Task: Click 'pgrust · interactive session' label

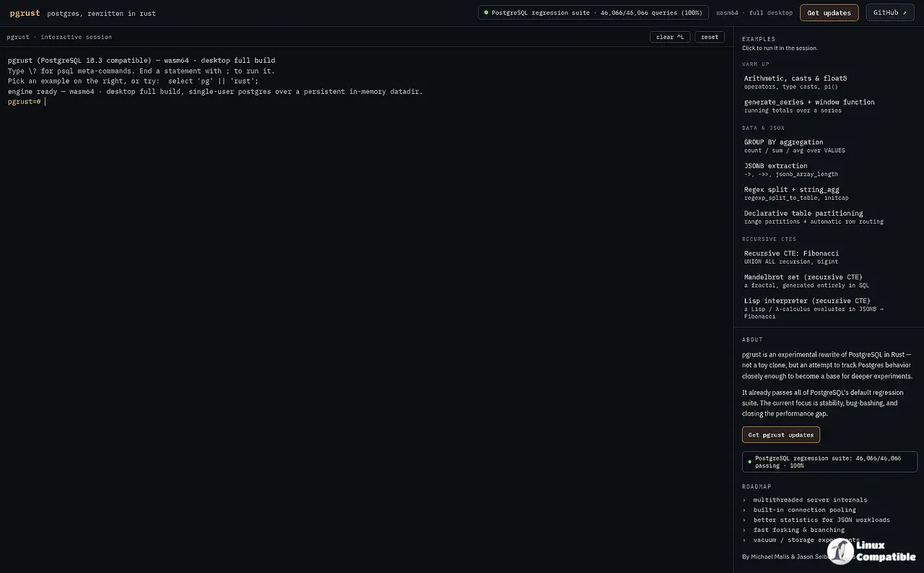Action: (59, 37)
